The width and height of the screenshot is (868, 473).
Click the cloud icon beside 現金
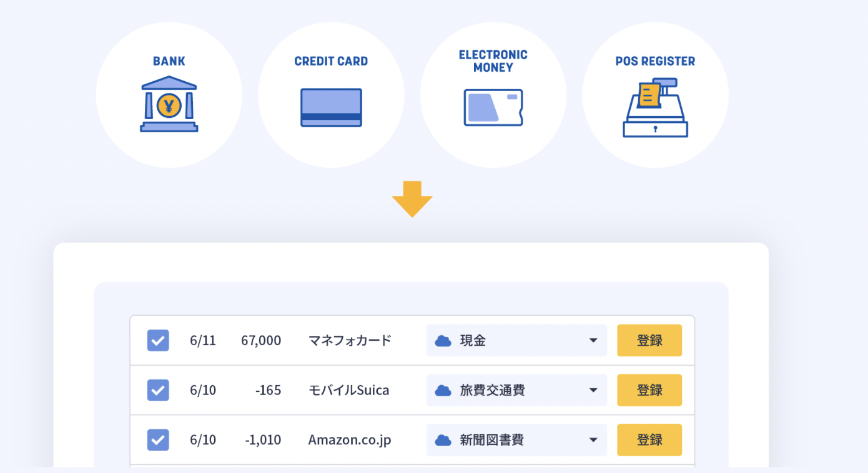click(x=443, y=341)
